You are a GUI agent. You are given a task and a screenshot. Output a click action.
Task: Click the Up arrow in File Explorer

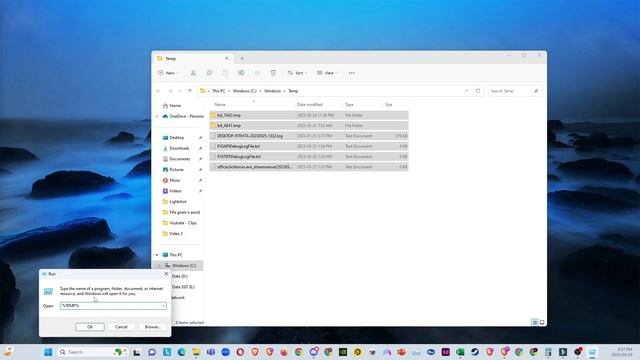pyautogui.click(x=189, y=91)
